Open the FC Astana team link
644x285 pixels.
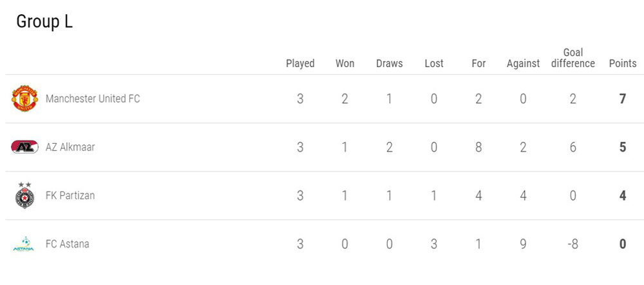(68, 244)
